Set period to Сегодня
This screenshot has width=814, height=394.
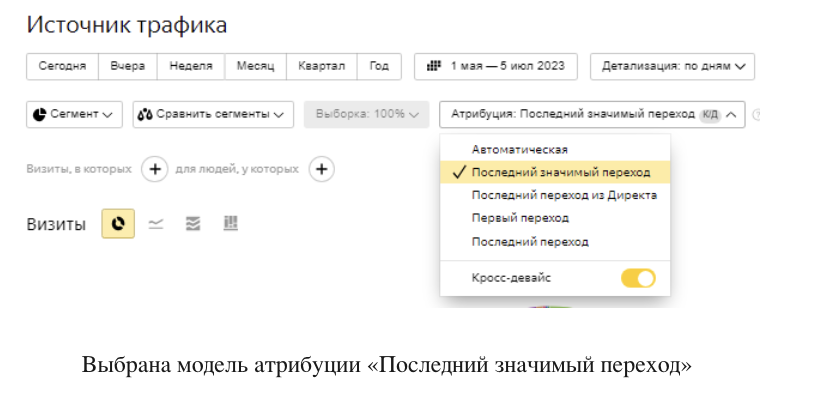click(x=62, y=66)
